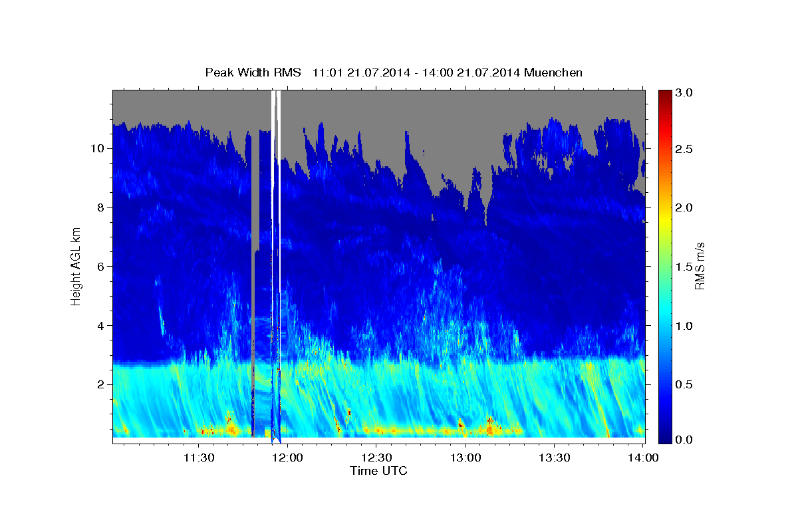Click the colorbar value 2.0

685,207
